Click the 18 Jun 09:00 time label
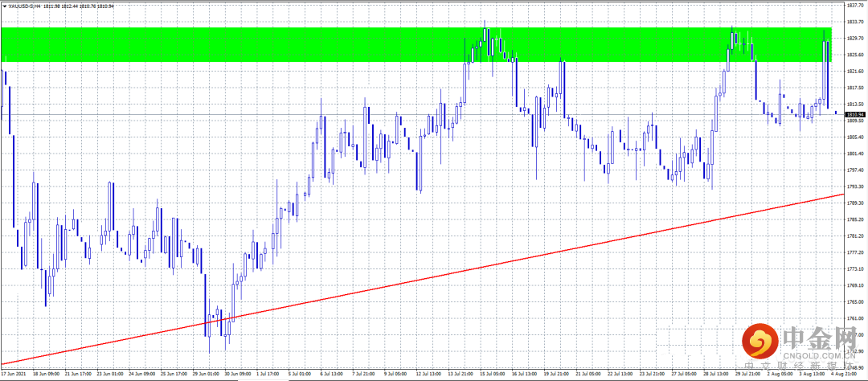The image size is (868, 381). (45, 374)
